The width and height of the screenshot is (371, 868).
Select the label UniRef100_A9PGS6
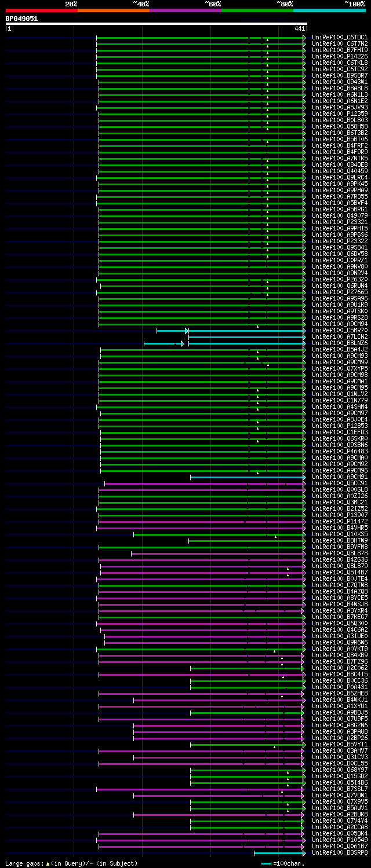pyautogui.click(x=340, y=235)
